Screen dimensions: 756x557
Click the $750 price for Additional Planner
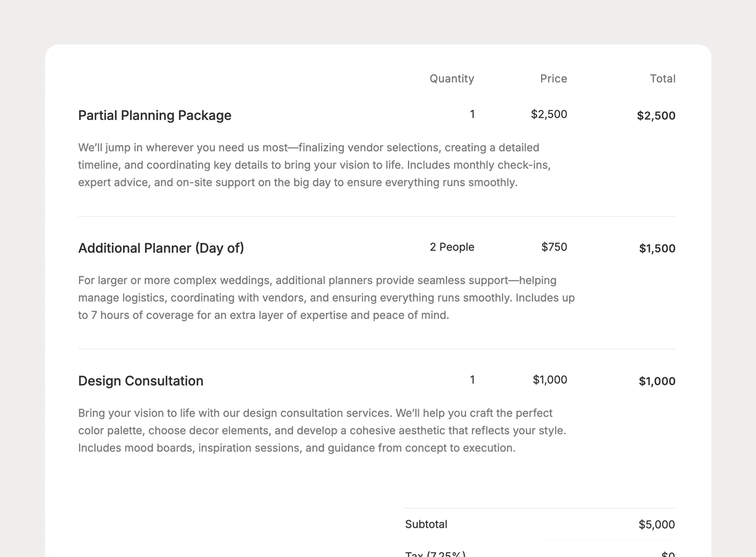click(554, 247)
